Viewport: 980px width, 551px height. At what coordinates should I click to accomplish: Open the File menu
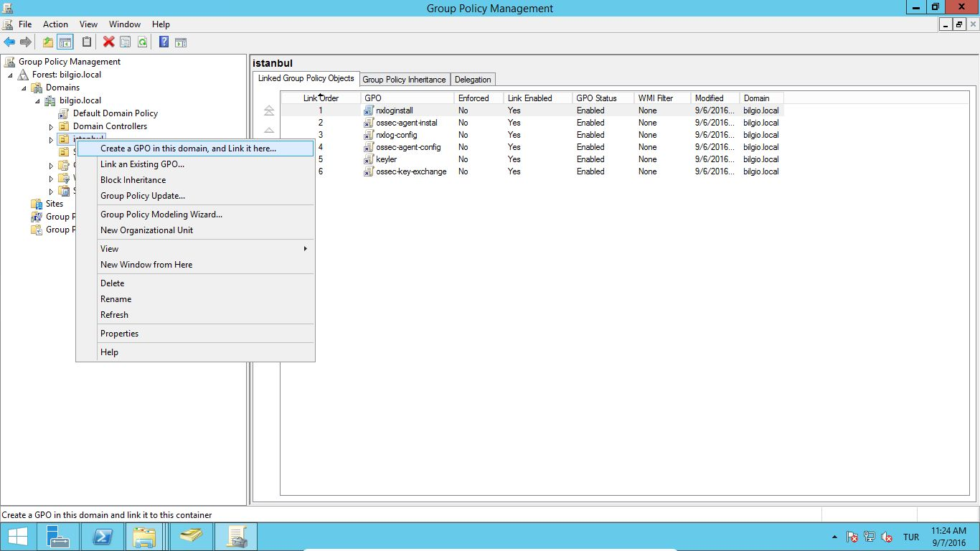click(x=25, y=24)
